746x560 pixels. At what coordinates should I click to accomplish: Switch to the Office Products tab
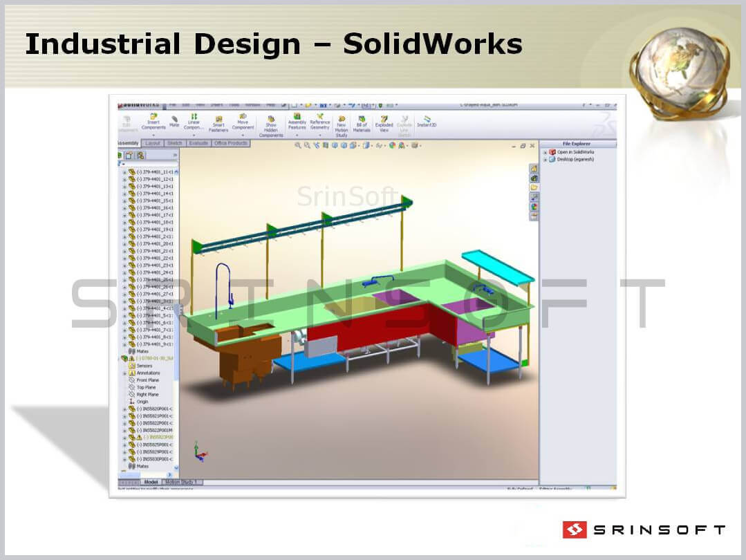pos(231,143)
